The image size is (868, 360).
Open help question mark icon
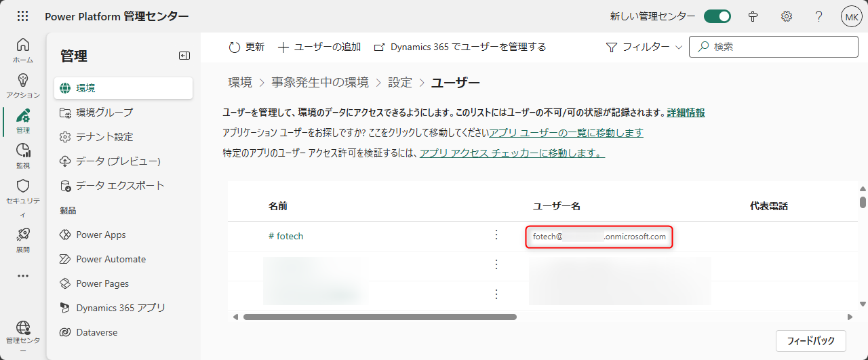coord(818,16)
